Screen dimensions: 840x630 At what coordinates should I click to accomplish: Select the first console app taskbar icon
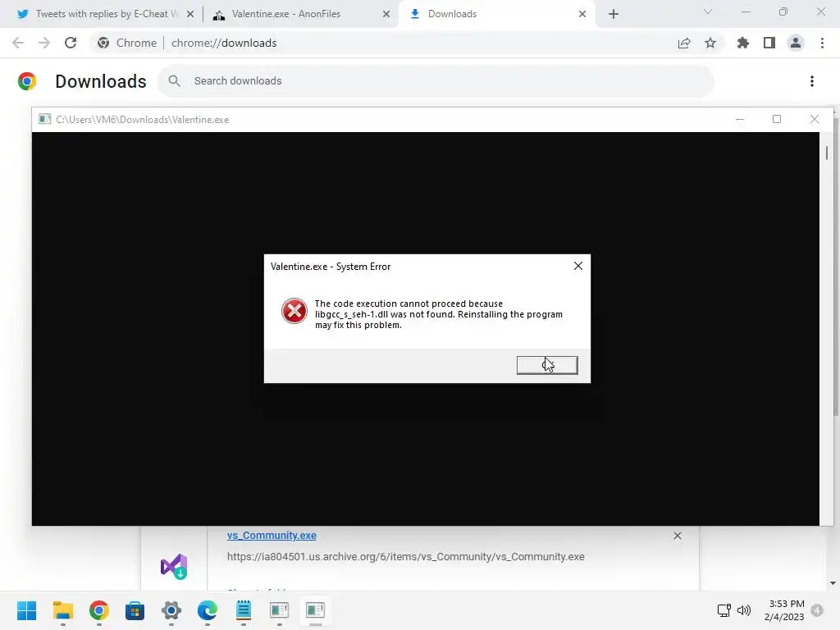(279, 610)
